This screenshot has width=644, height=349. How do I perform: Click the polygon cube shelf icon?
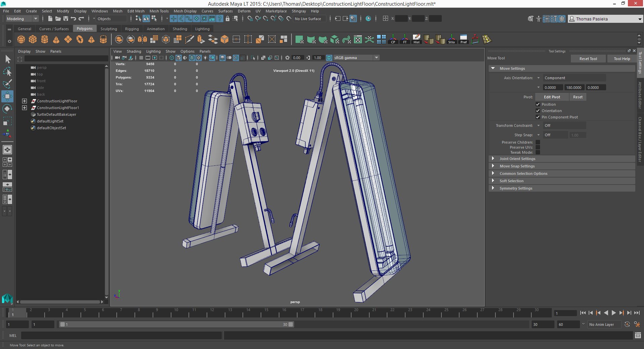(33, 40)
